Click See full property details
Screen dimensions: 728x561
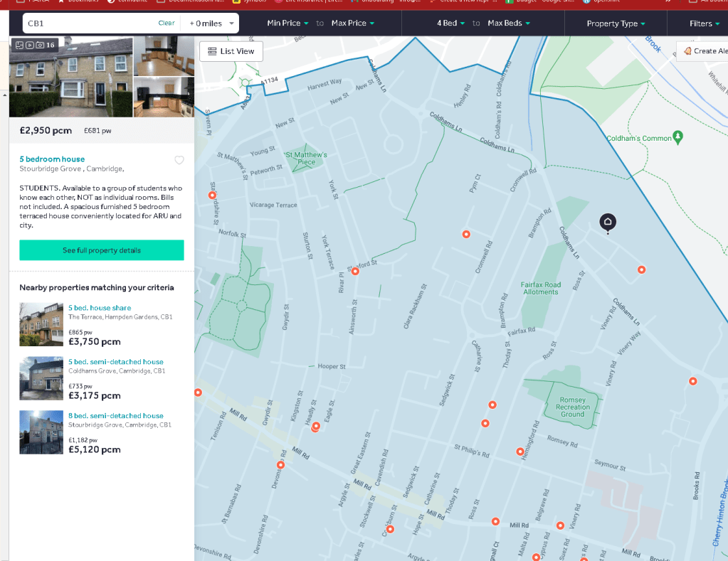pyautogui.click(x=102, y=250)
